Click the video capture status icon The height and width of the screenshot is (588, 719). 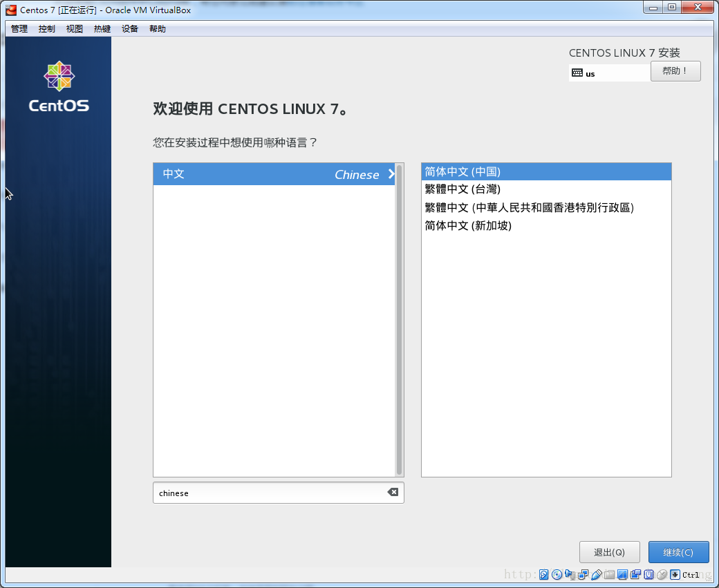click(x=635, y=575)
